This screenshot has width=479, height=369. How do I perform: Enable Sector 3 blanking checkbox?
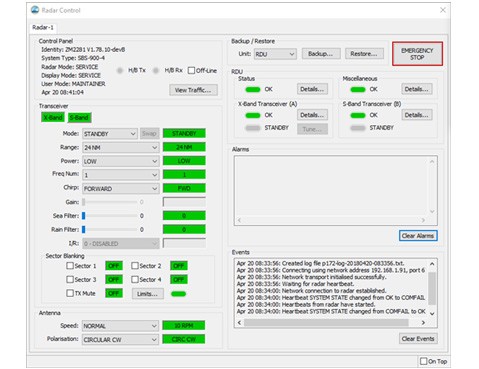pyautogui.click(x=70, y=279)
